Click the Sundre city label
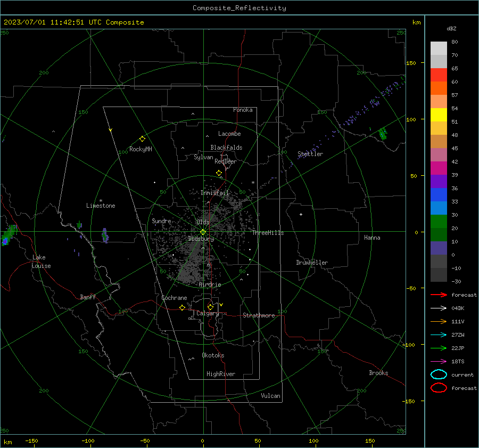Viewport: 479px width, 448px height. 161,221
